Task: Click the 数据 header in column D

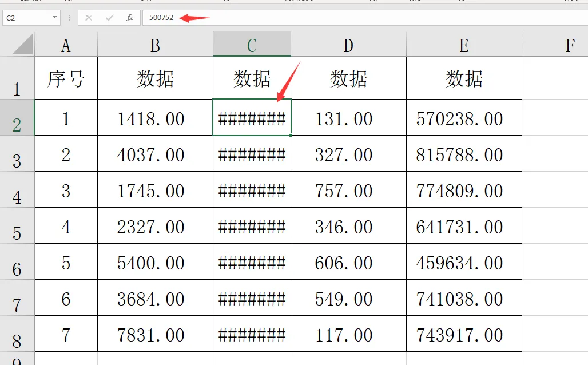Action: pos(349,78)
